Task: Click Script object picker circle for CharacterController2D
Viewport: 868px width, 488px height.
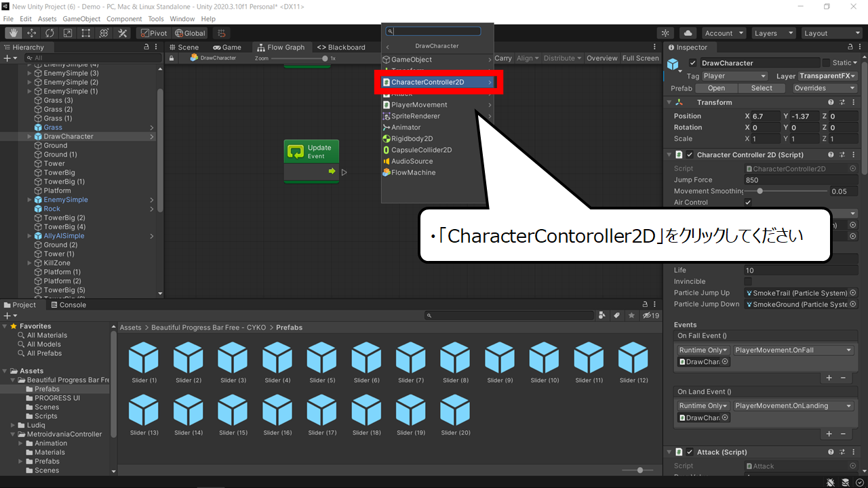Action: tap(852, 169)
